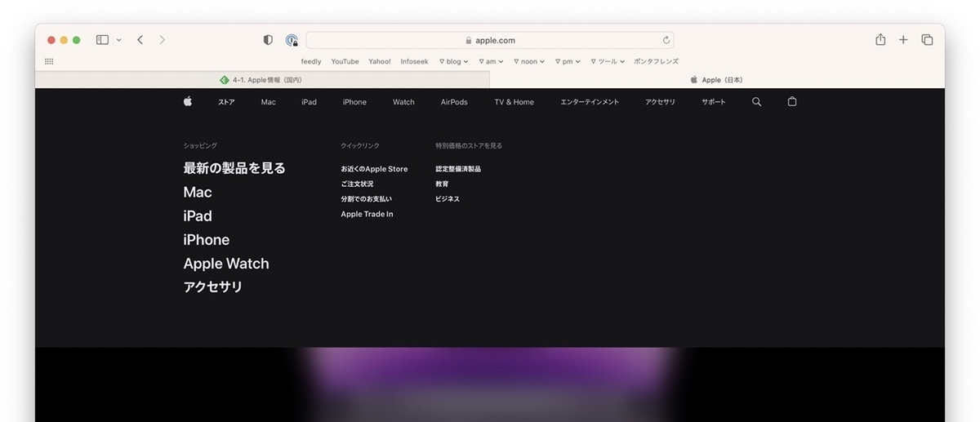Image resolution: width=980 pixels, height=422 pixels.
Task: Select TV & Home in navigation bar
Action: pyautogui.click(x=514, y=102)
